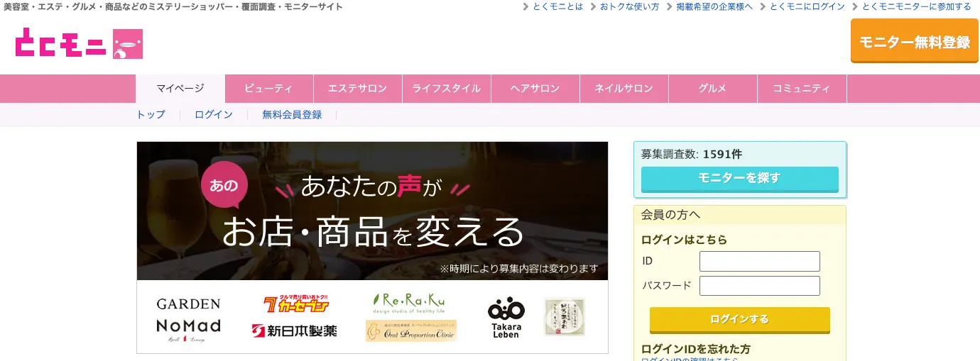
Task: Click the yellow ログインする button
Action: pos(739,320)
